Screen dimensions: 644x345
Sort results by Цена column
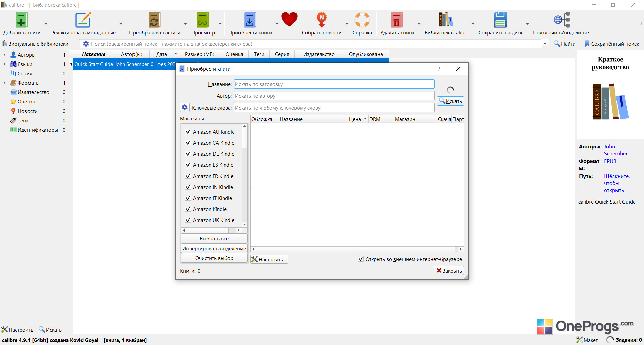tap(358, 119)
